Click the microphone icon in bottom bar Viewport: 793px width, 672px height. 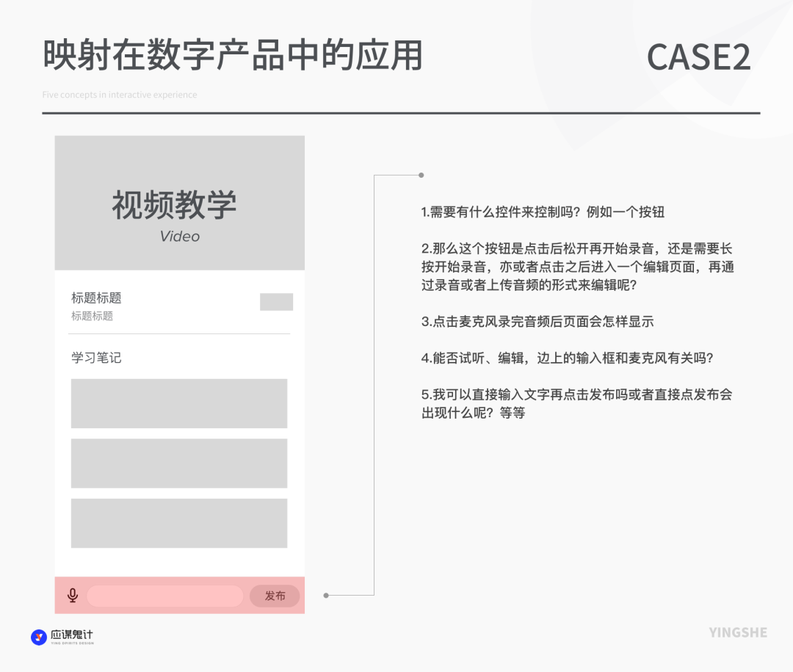[73, 596]
